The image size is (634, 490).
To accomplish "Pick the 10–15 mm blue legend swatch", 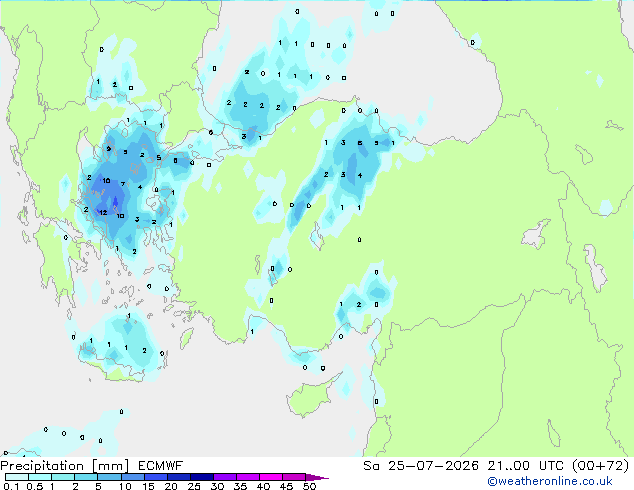I will [x=132, y=477].
